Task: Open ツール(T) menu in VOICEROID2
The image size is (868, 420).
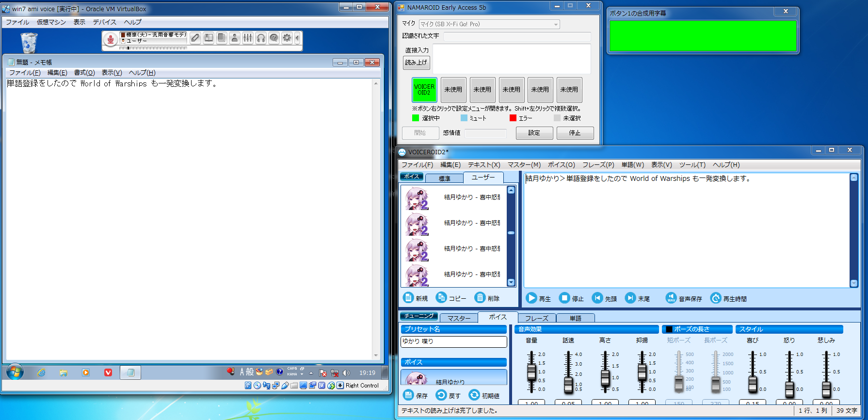Action: (692, 165)
